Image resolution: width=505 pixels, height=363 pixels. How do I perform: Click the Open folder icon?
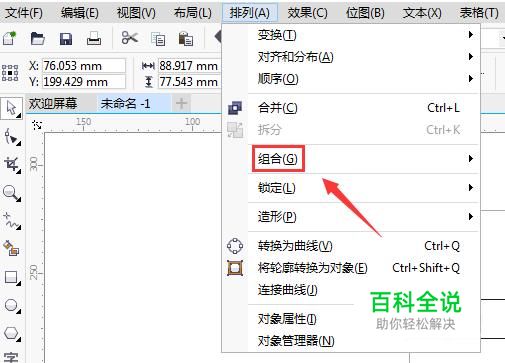[x=37, y=39]
